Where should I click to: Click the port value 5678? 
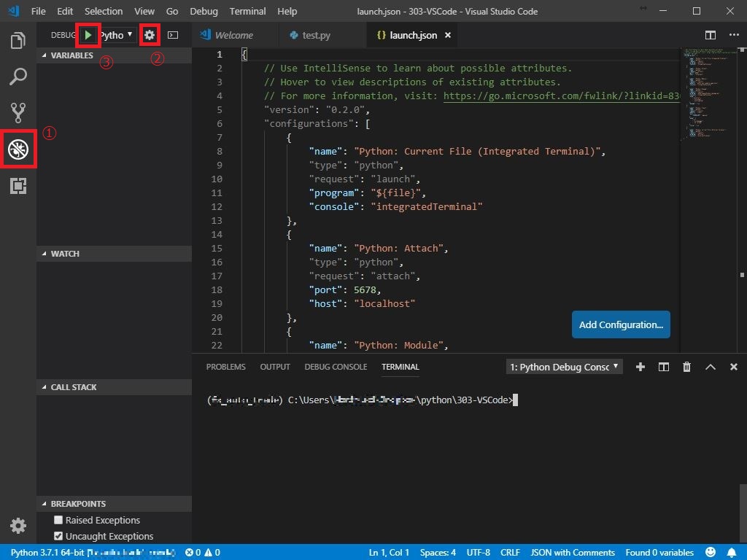365,289
